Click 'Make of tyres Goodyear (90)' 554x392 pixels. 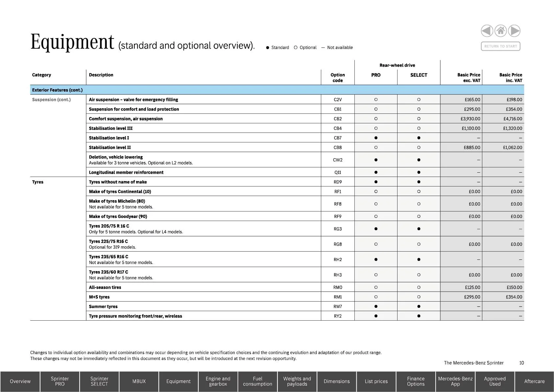tap(118, 216)
